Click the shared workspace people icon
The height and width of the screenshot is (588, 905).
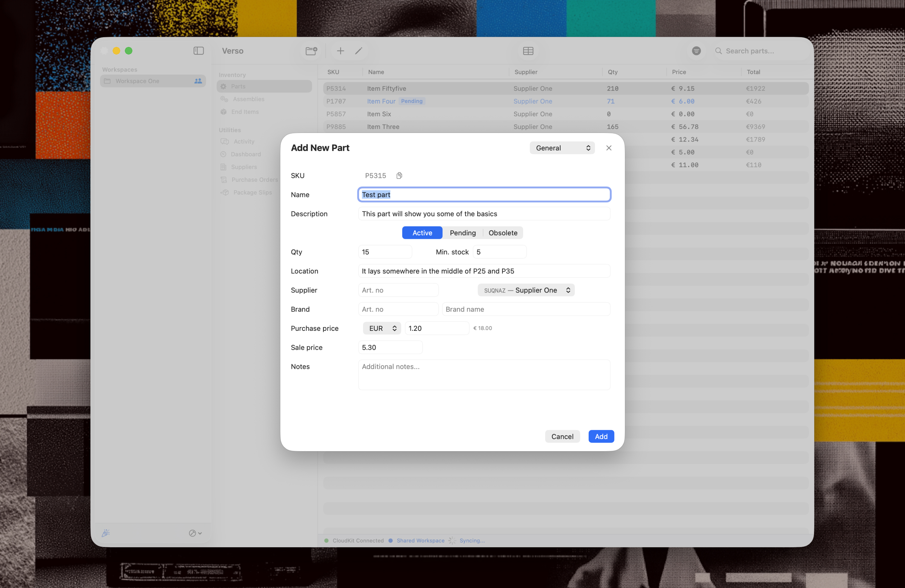[x=198, y=81]
